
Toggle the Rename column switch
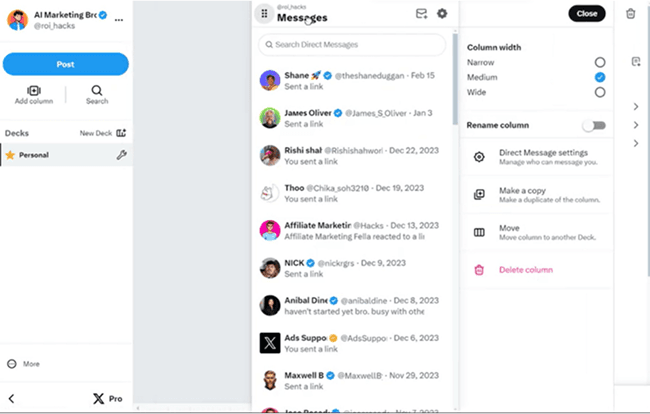click(x=594, y=125)
